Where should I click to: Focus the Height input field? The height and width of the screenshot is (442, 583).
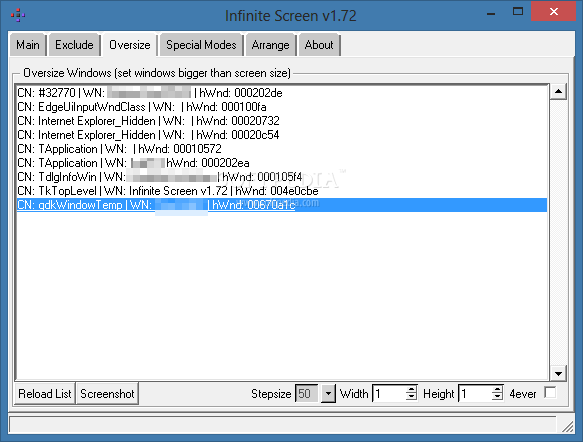click(x=475, y=393)
